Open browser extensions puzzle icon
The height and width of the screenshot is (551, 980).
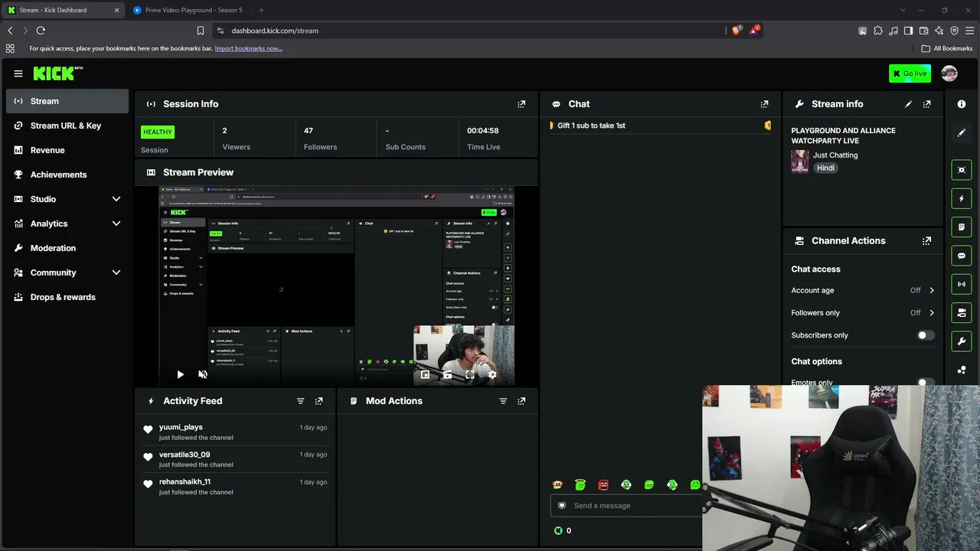(878, 31)
